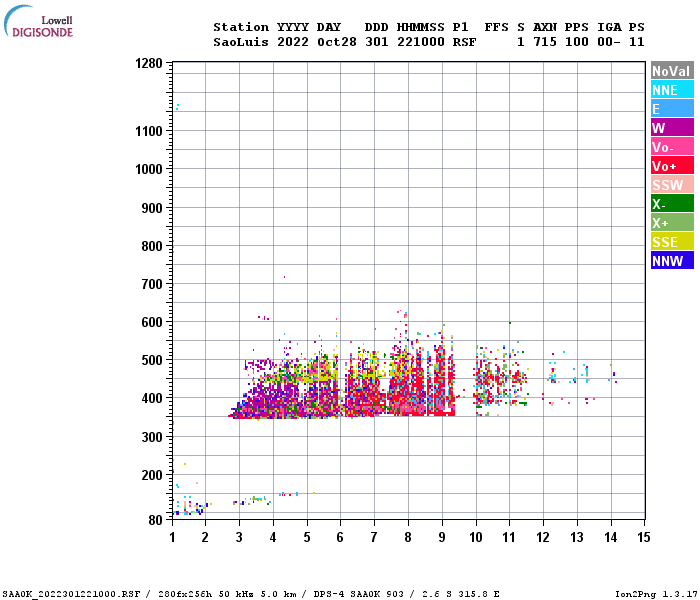700x600 pixels.
Task: Click the 700 height axis label
Action: [x=152, y=284]
